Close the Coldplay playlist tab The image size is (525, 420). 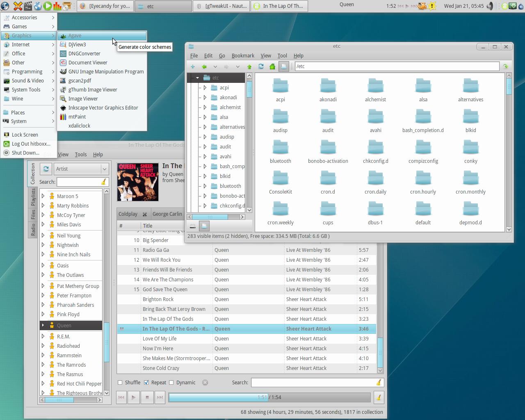(x=145, y=215)
